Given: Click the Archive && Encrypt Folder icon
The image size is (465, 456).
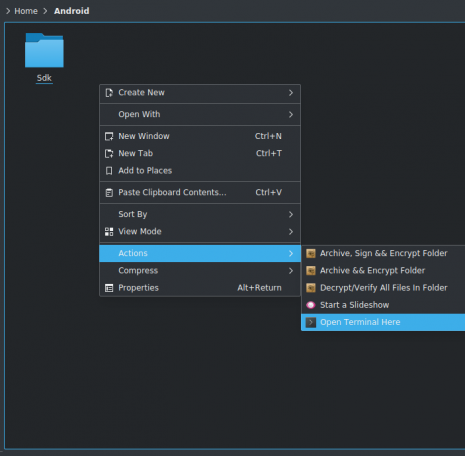Looking at the screenshot, I should pyautogui.click(x=311, y=271).
